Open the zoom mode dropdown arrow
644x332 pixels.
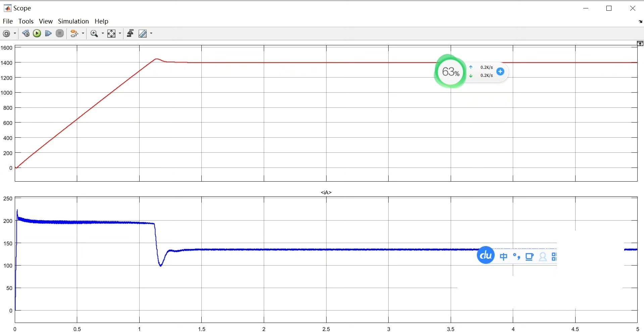pos(102,34)
